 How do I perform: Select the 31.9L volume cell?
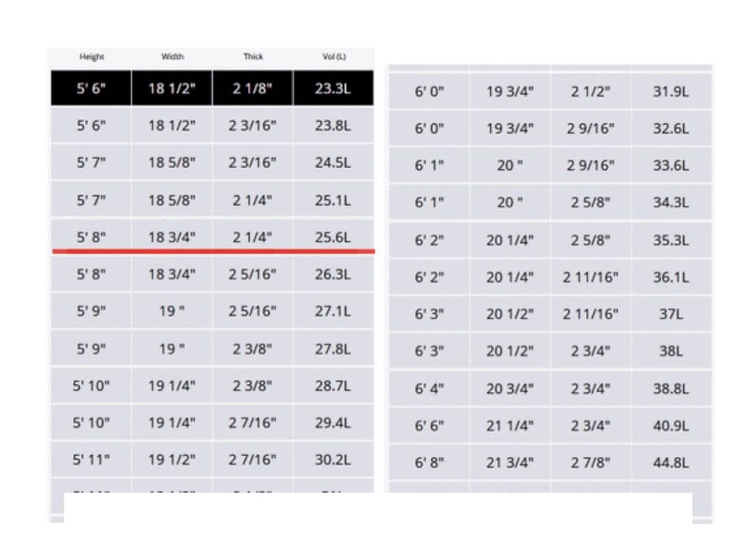pyautogui.click(x=671, y=92)
